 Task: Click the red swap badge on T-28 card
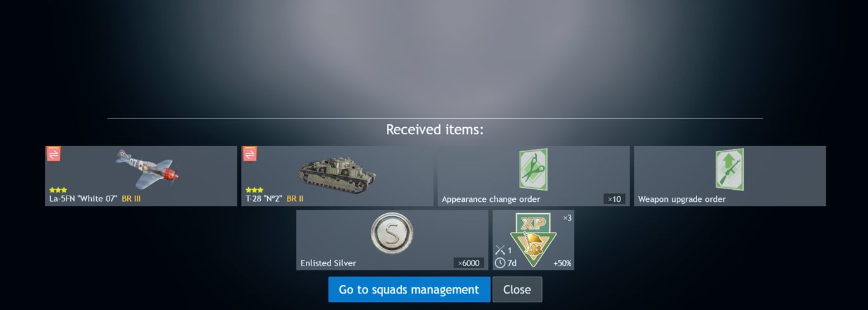(x=250, y=154)
